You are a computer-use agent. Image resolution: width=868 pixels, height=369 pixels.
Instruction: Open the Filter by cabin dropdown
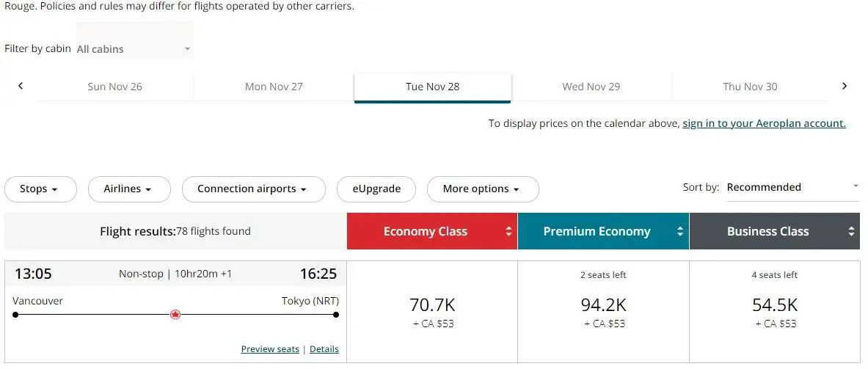pyautogui.click(x=134, y=49)
